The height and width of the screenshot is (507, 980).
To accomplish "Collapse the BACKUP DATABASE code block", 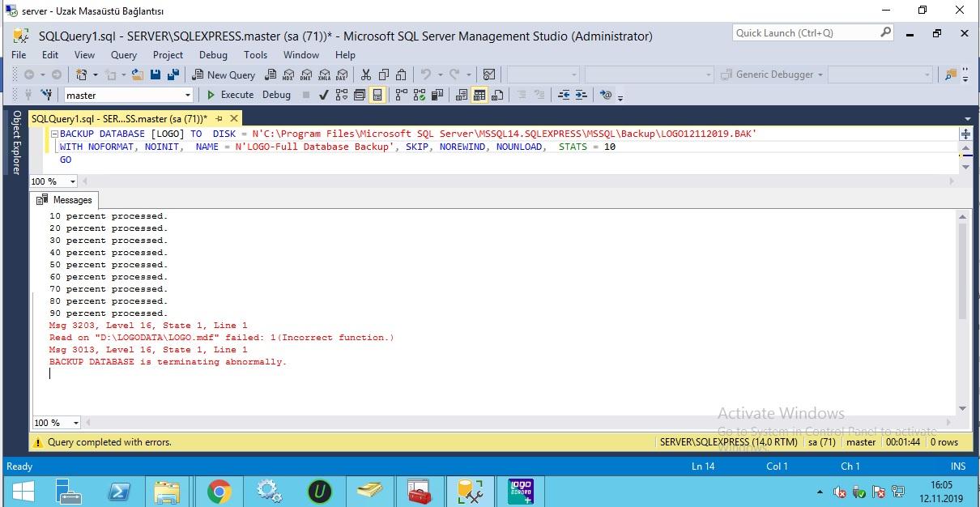I will click(53, 134).
